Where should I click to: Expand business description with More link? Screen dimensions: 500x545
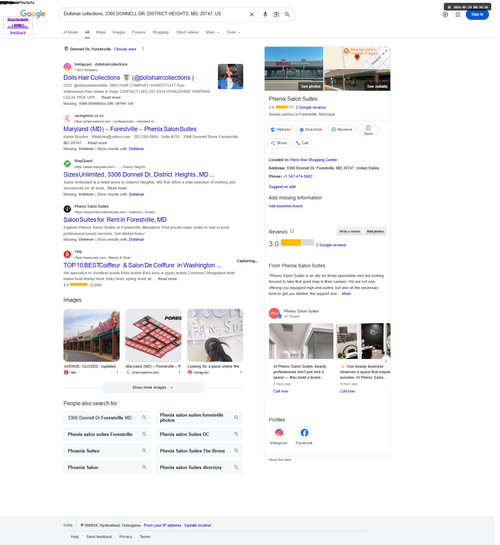tap(346, 294)
